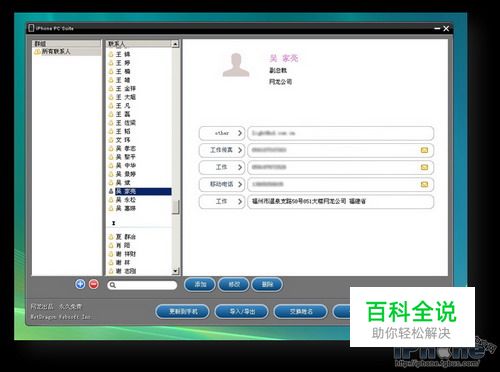Click the yellow message icon in 工作 phone row
This screenshot has width=500, height=372.
tap(424, 167)
